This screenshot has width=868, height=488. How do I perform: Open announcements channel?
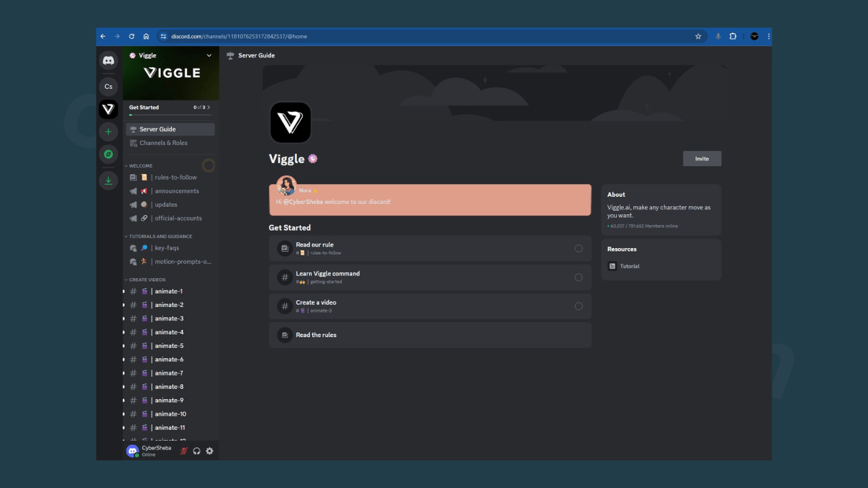click(x=170, y=191)
